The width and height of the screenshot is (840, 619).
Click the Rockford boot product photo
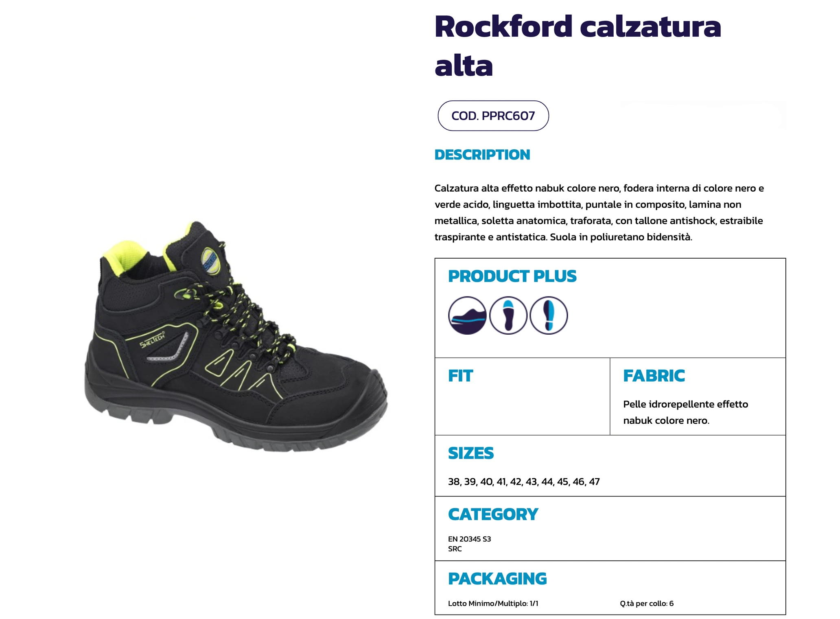(x=236, y=336)
